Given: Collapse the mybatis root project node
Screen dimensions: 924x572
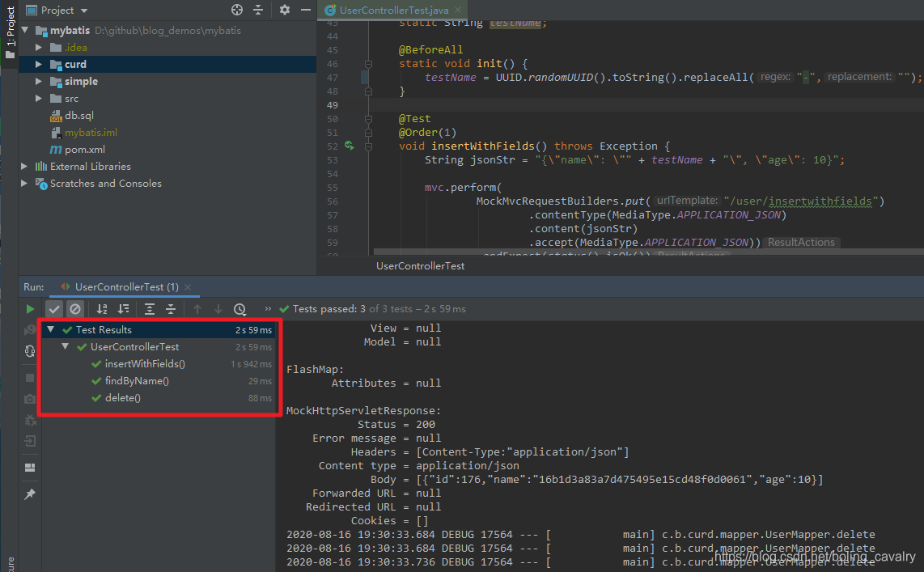Looking at the screenshot, I should coord(25,30).
